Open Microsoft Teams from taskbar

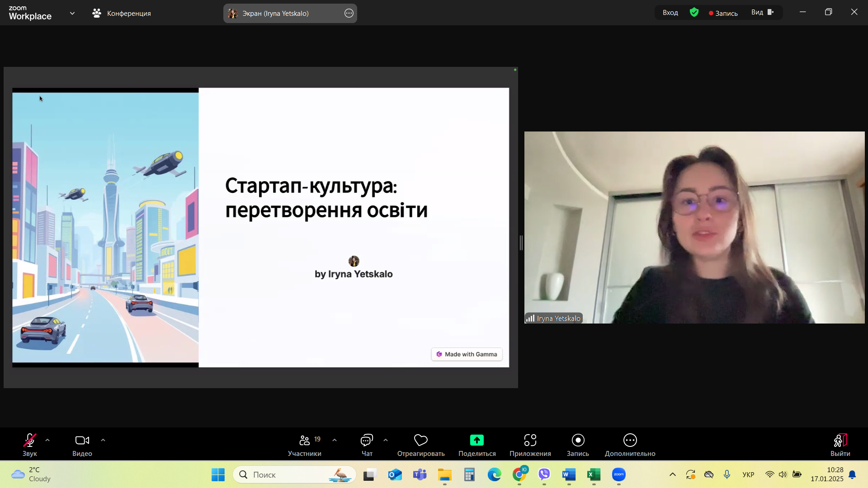click(x=420, y=474)
